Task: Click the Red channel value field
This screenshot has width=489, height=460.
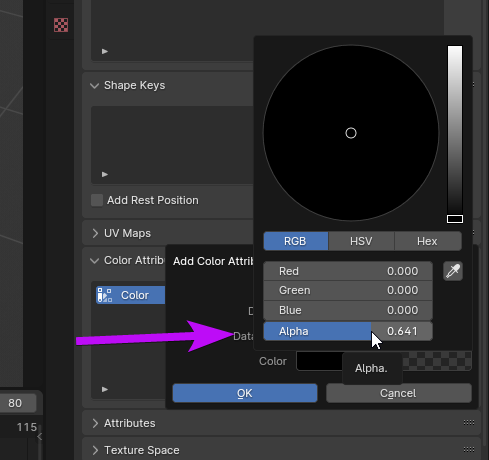Action: click(348, 271)
